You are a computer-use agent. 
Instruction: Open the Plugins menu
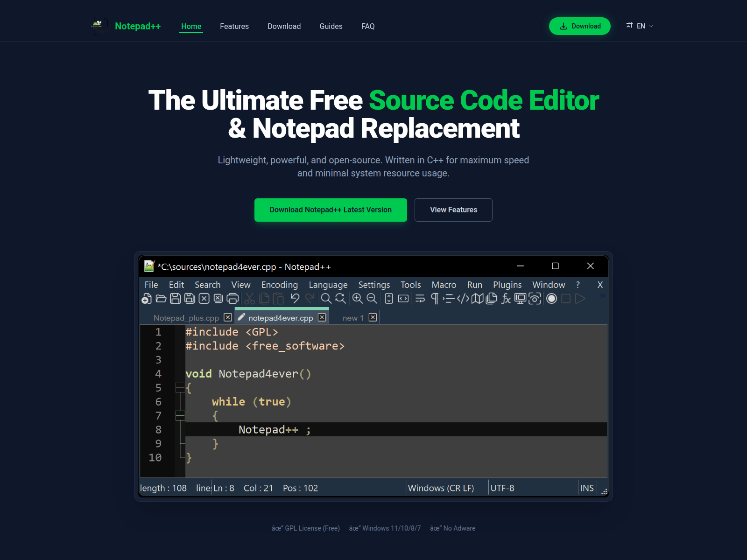507,285
